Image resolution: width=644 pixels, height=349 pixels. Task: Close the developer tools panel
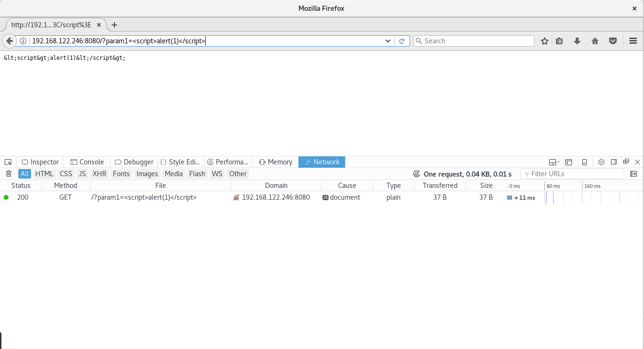click(637, 162)
